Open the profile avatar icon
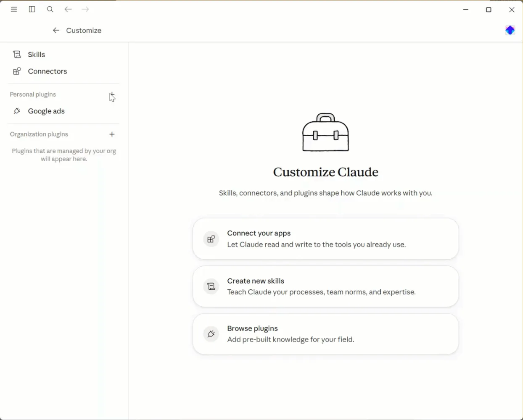The image size is (523, 420). tap(510, 30)
